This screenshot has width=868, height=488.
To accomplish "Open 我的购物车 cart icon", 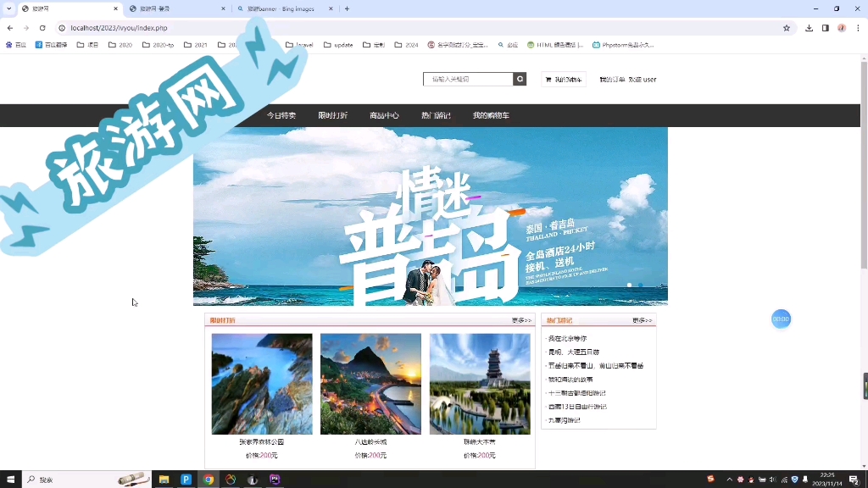I will coord(548,79).
